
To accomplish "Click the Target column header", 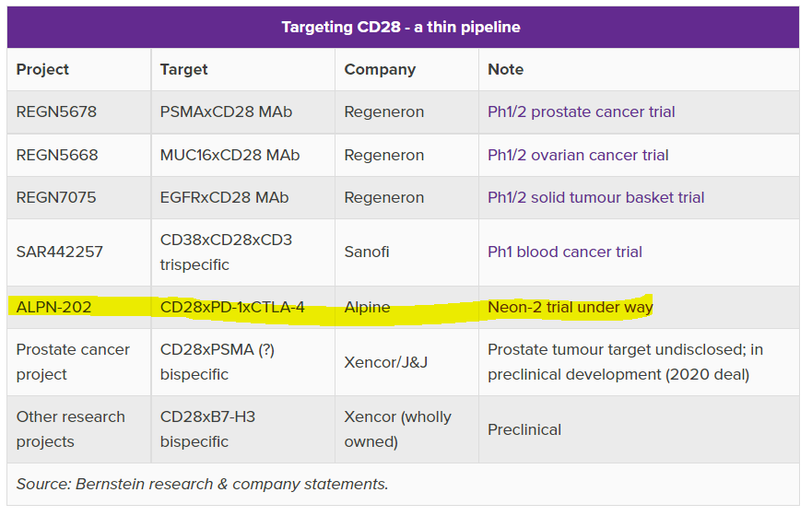I will (183, 69).
